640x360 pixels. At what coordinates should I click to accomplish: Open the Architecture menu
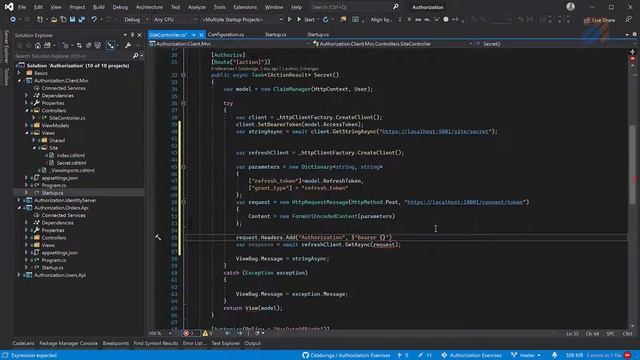[x=149, y=7]
